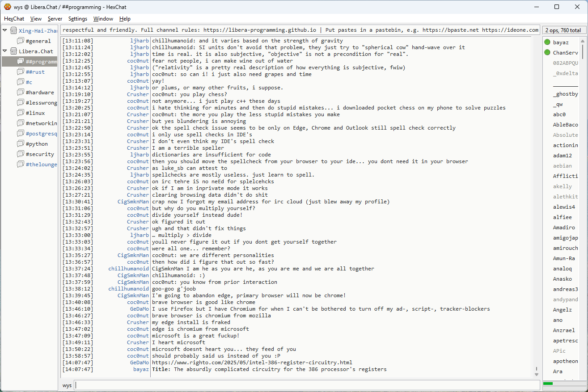This screenshot has height=392, width=588.
Task: Collapse the Xing-Hai-Zhai server tree
Action: point(5,31)
